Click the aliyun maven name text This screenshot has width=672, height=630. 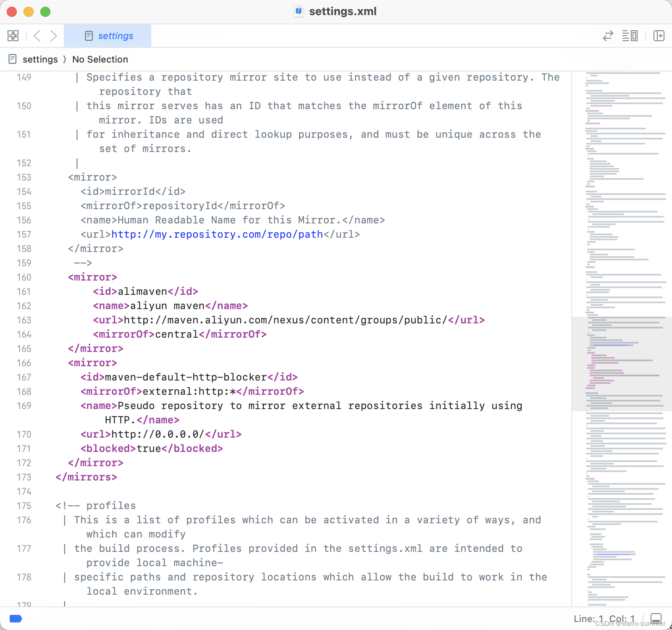pos(167,306)
